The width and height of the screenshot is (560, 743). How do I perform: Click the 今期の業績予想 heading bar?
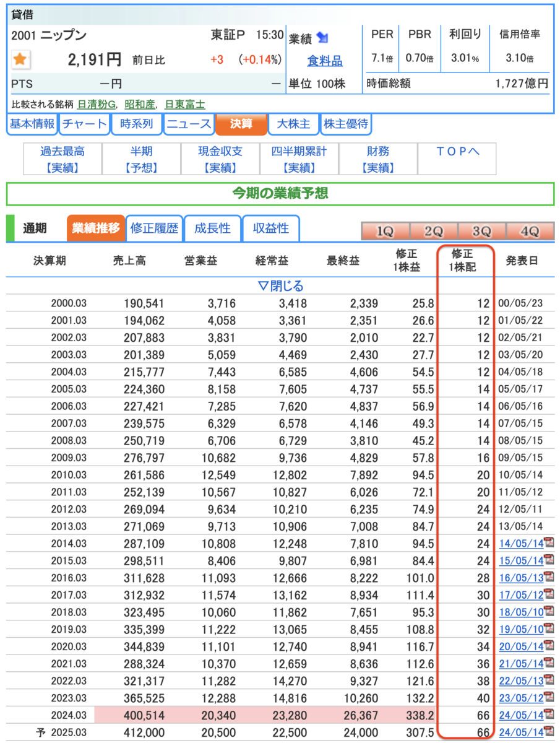280,194
